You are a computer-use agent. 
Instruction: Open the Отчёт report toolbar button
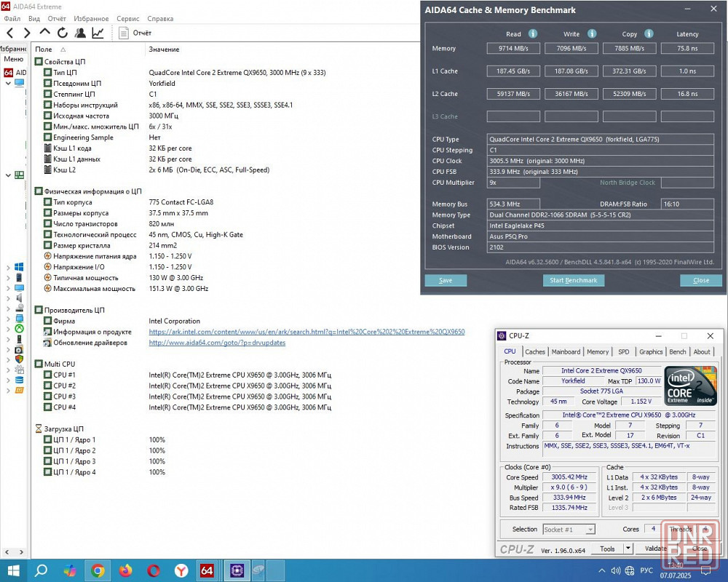tap(135, 33)
